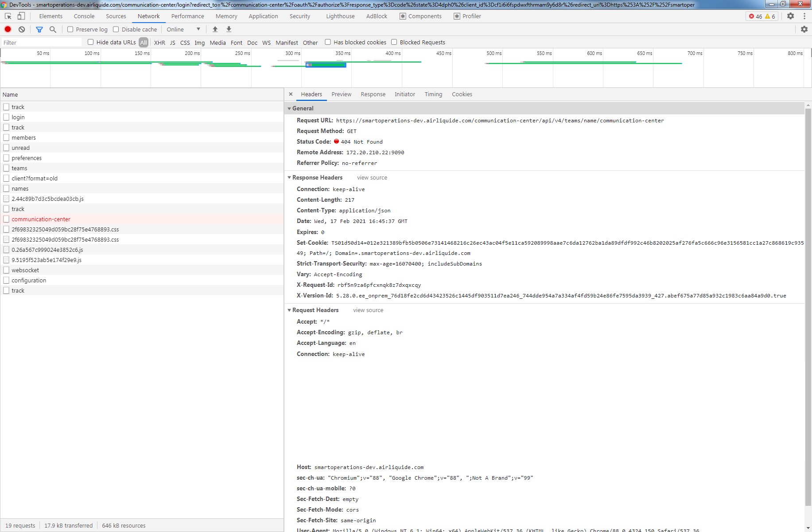The image size is (812, 532).
Task: Open the AdBlock panel
Action: click(x=377, y=16)
